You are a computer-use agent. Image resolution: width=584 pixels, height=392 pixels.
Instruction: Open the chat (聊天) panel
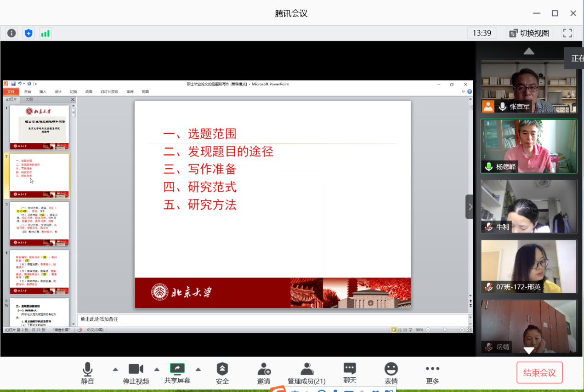coord(350,373)
